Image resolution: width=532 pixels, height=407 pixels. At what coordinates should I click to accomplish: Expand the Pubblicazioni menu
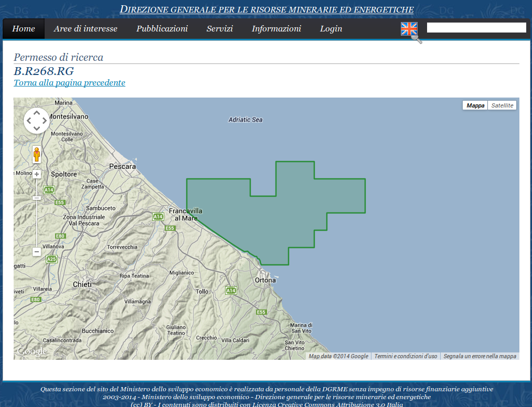tap(162, 29)
